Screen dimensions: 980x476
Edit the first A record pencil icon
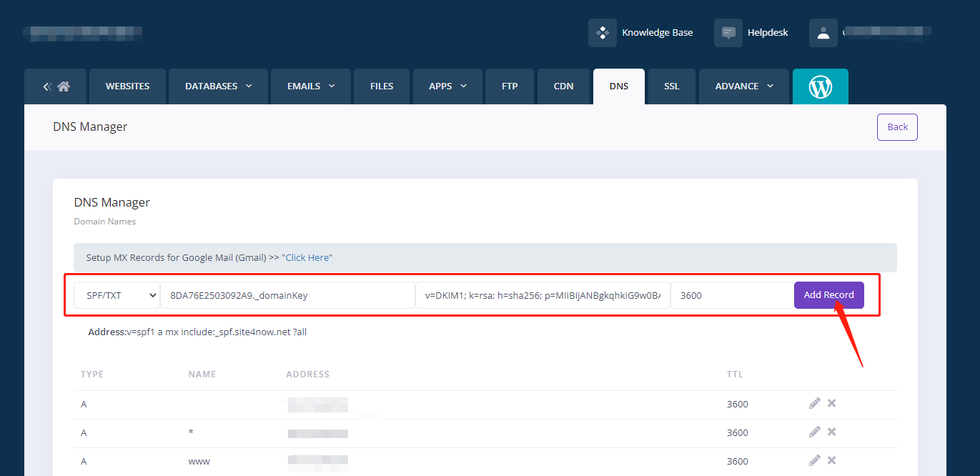pos(814,404)
